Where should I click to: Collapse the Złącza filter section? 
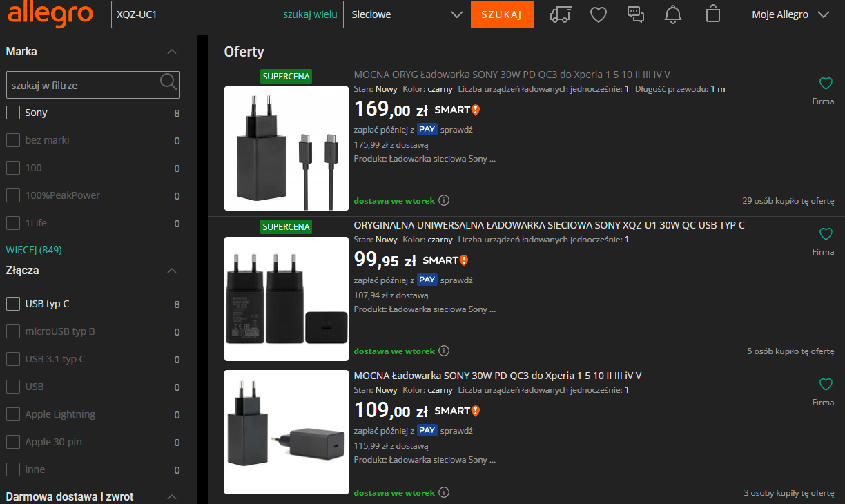(172, 271)
